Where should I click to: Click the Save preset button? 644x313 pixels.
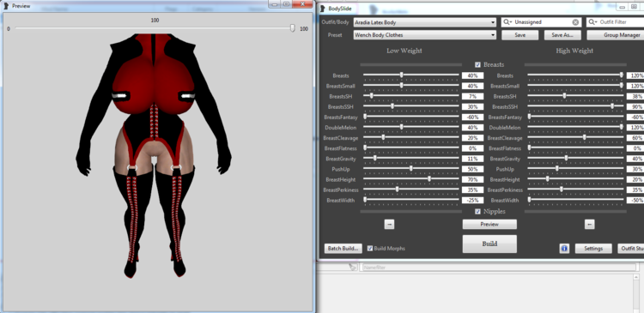click(x=520, y=35)
